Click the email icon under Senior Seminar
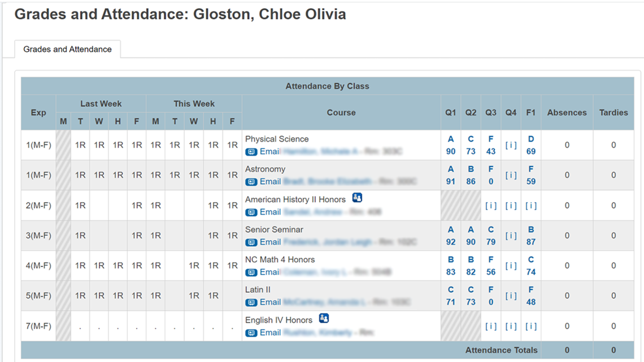Viewport: 644px width, 362px height. tap(251, 242)
